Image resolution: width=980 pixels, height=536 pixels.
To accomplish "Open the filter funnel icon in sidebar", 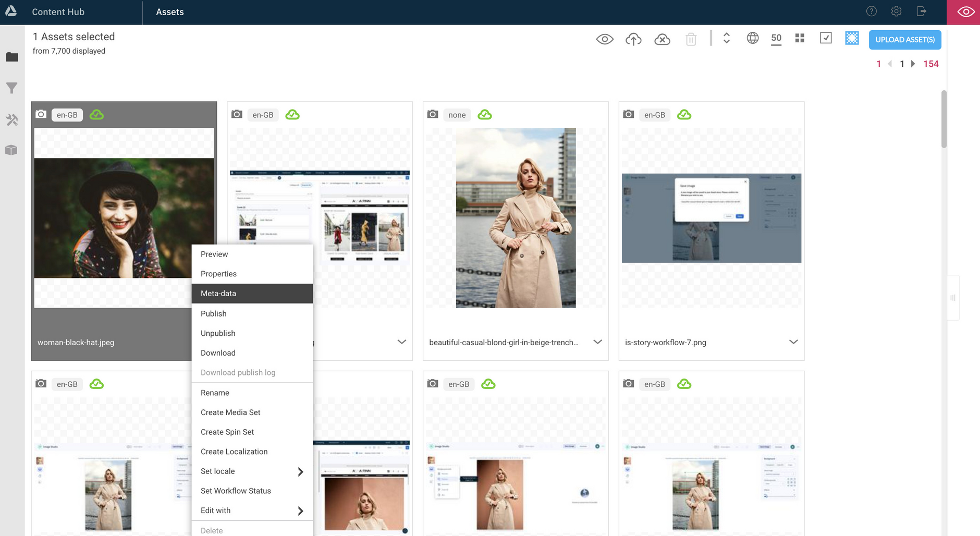I will [12, 88].
